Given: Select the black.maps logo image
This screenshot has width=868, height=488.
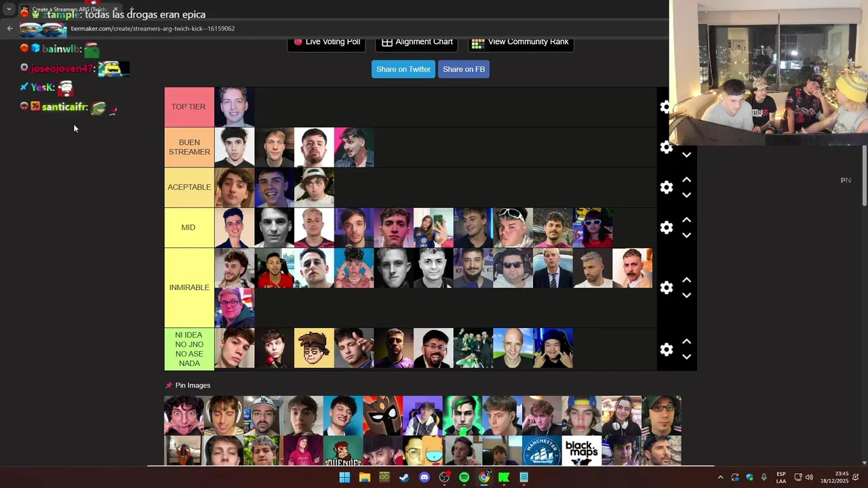Looking at the screenshot, I should click(x=581, y=450).
